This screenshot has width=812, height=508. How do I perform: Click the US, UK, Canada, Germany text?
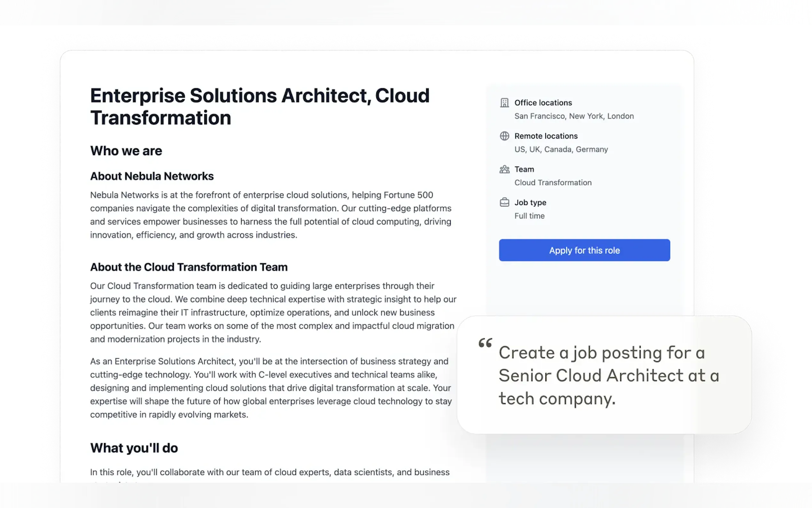point(561,149)
